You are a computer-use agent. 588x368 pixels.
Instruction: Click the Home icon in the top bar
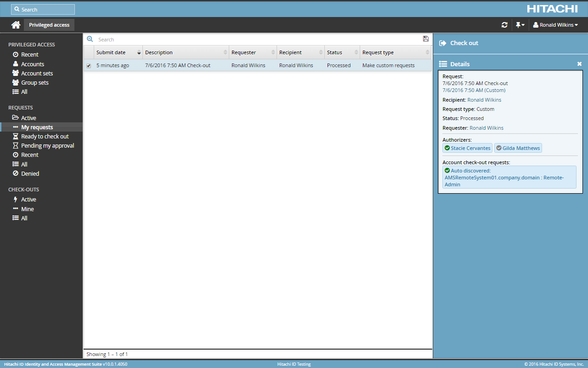pyautogui.click(x=15, y=24)
